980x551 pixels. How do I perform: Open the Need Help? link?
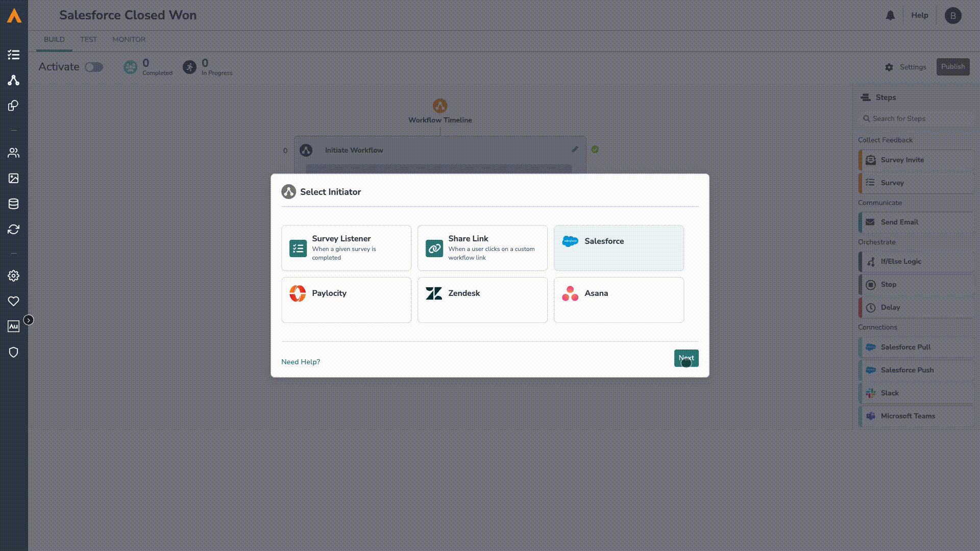pyautogui.click(x=301, y=362)
